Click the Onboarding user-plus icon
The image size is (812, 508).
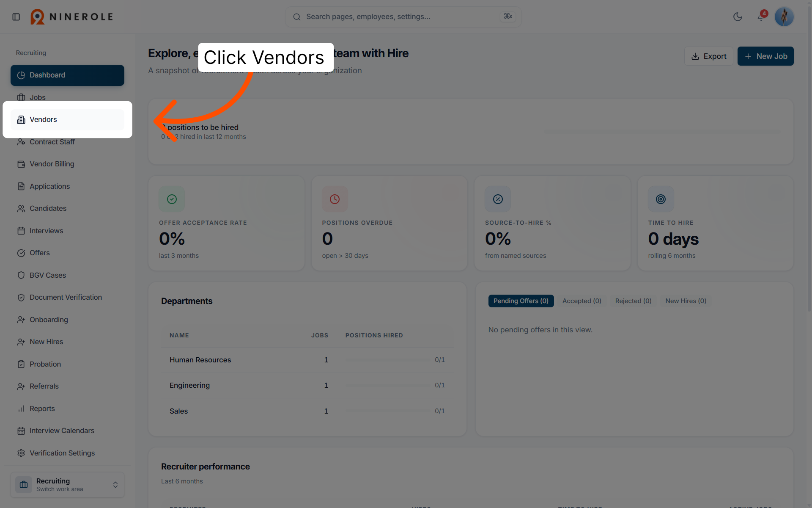21,320
